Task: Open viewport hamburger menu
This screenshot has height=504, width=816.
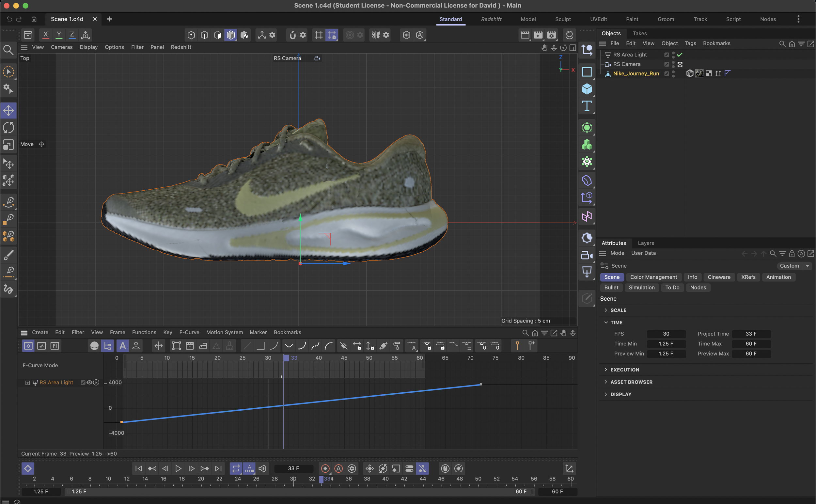Action: click(x=24, y=47)
